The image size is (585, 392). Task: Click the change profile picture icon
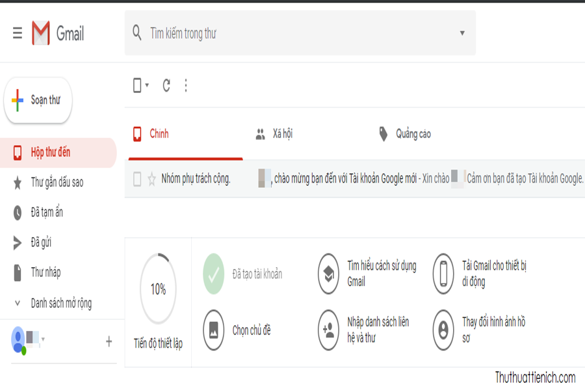click(x=443, y=330)
